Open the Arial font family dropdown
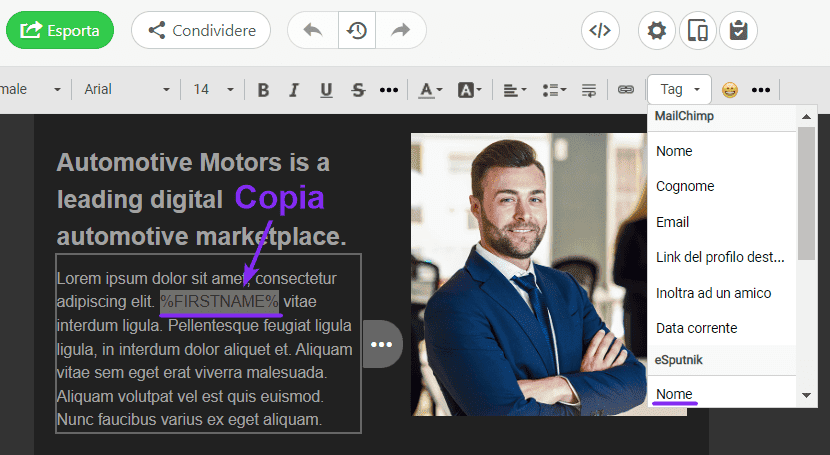 click(x=124, y=90)
